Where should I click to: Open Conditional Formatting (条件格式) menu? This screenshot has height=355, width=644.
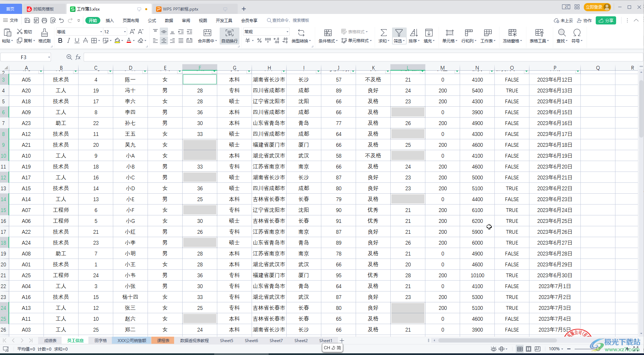pos(328,36)
